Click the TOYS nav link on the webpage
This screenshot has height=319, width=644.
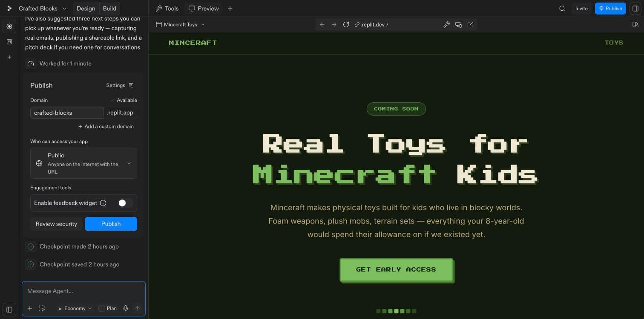tap(614, 43)
